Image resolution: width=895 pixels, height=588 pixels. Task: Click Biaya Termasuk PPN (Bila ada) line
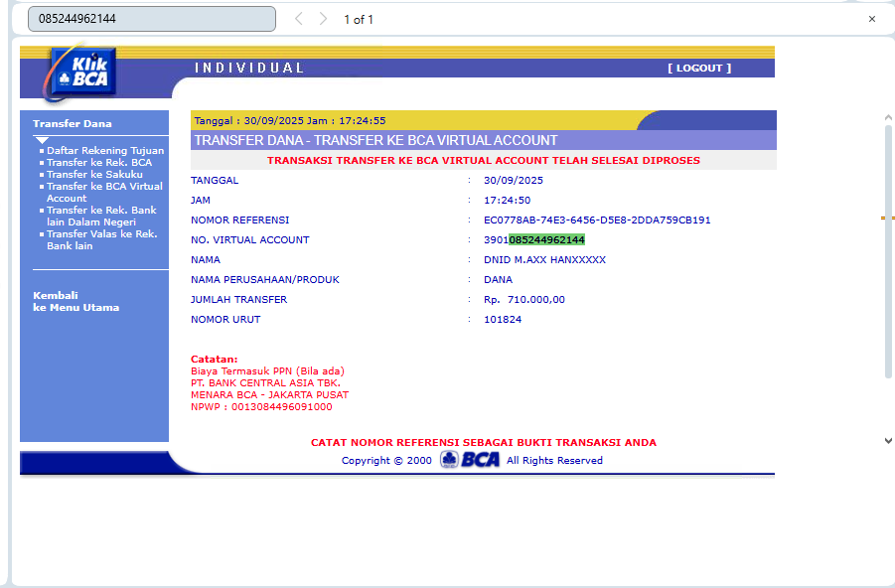click(x=267, y=371)
